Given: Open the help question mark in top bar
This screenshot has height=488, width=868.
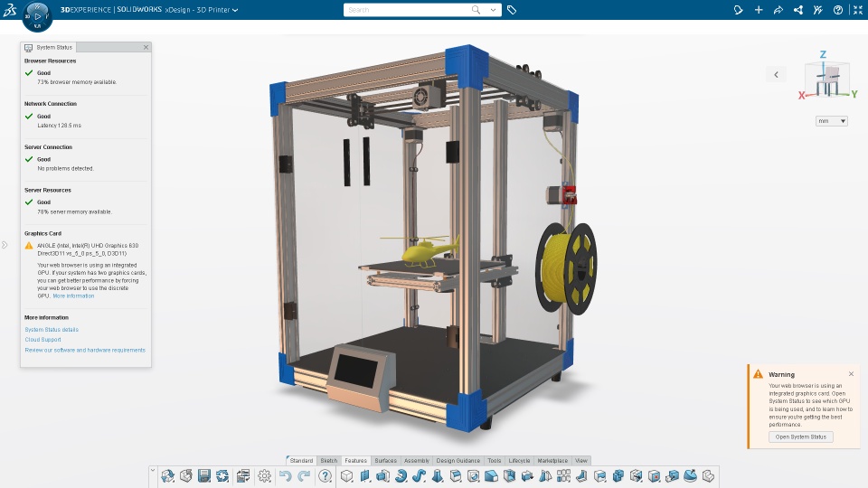Looking at the screenshot, I should click(838, 10).
